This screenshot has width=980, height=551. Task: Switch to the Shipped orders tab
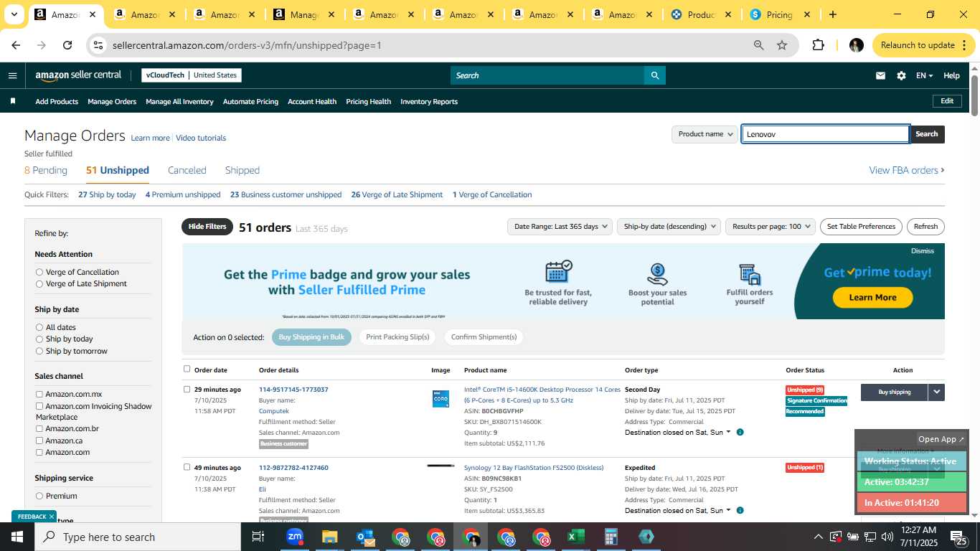[x=242, y=171]
